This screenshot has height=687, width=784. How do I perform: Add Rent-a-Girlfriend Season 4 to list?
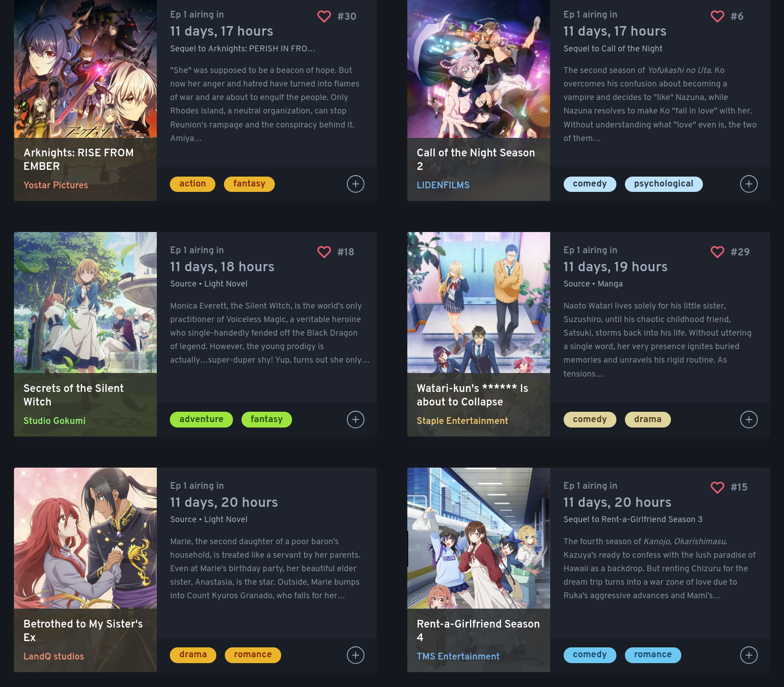click(749, 655)
